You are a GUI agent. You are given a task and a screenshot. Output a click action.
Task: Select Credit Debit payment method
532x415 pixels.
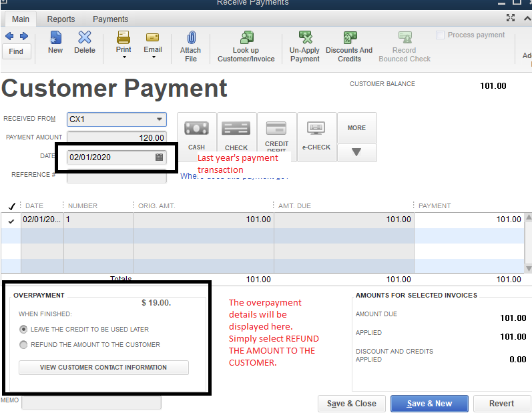point(276,136)
